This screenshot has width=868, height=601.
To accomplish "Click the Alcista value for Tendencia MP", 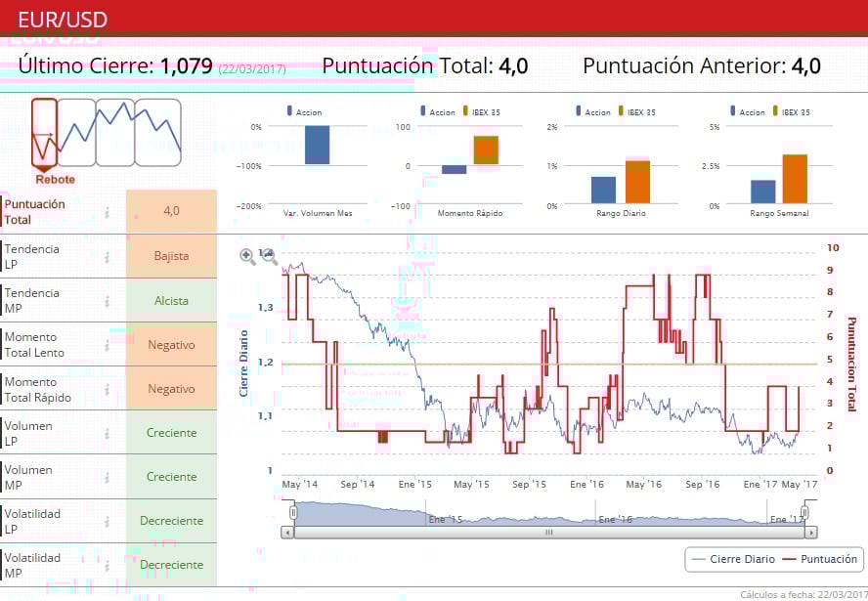I will [171, 301].
